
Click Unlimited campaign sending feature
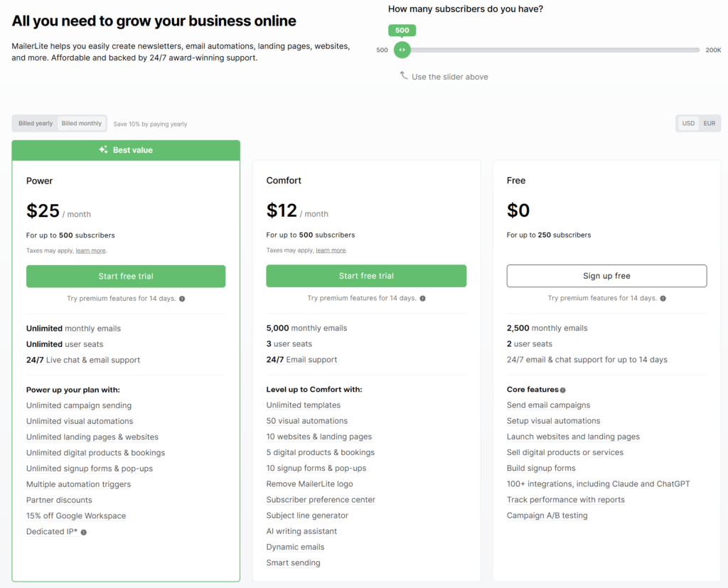[79, 405]
